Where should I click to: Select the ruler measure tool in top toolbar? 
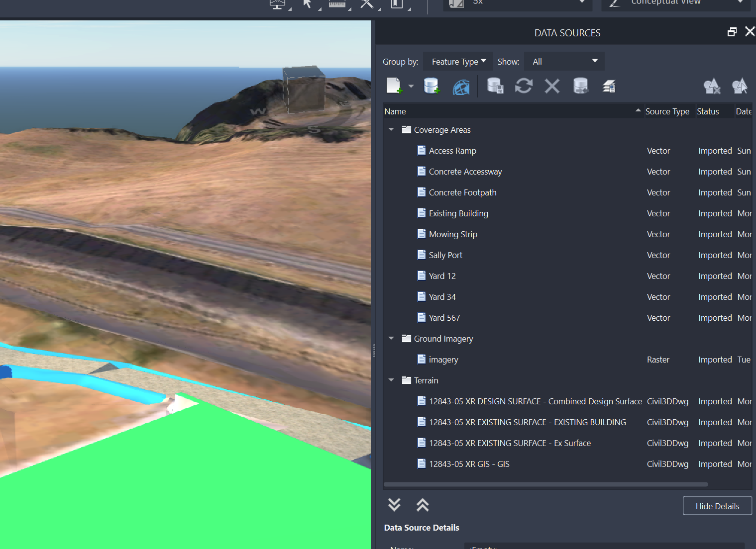pos(337,4)
